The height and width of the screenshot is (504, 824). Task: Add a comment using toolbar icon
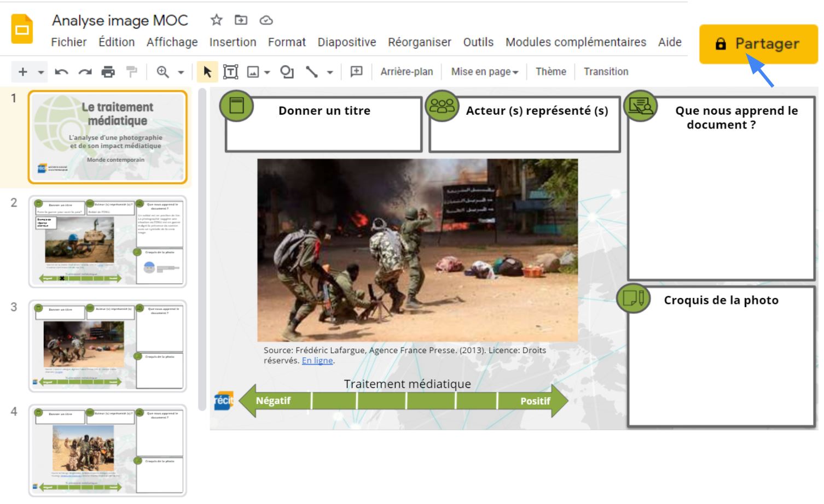356,72
